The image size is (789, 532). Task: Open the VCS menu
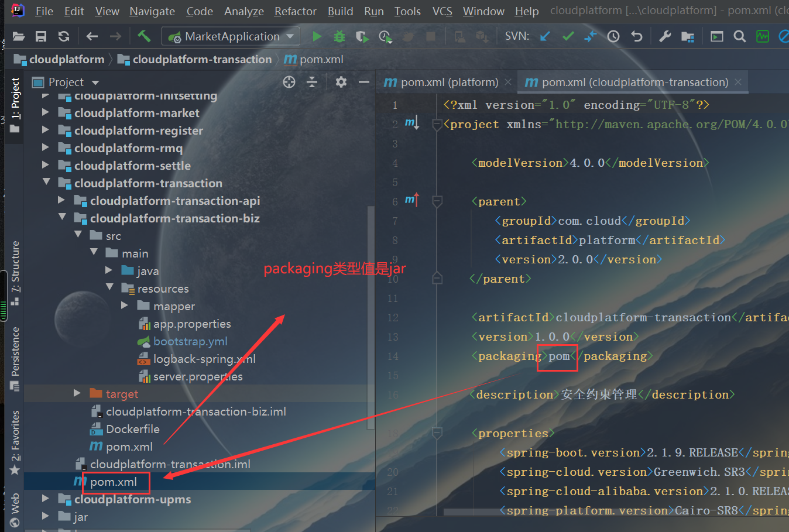click(x=442, y=11)
